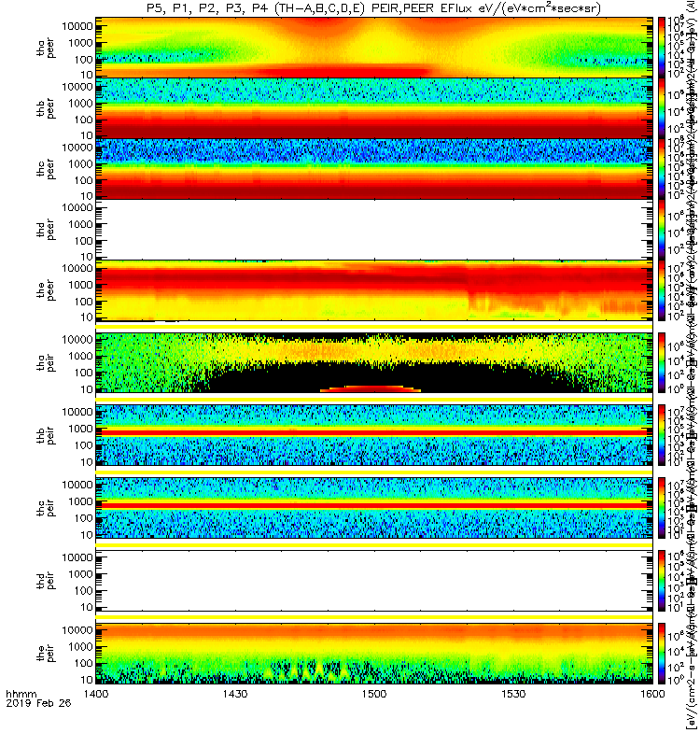Click the 'hhmm' axis unit label
The height and width of the screenshot is (747, 700).
[x=21, y=694]
